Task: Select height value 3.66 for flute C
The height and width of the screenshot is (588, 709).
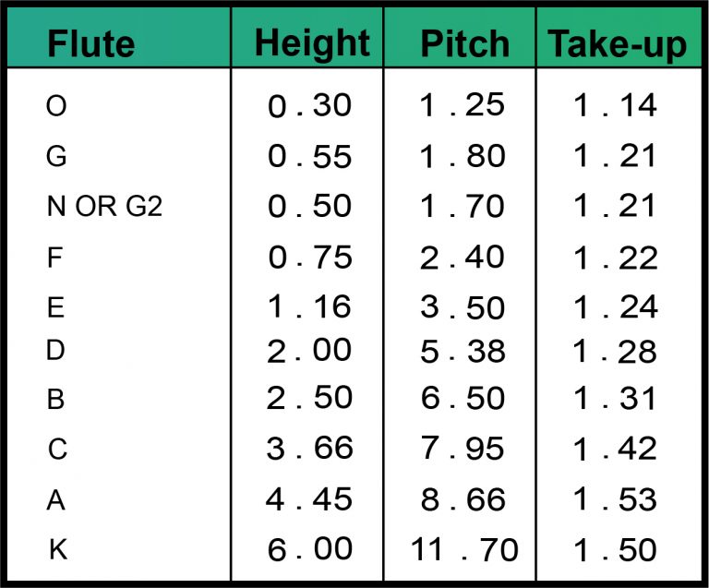Action: point(310,449)
